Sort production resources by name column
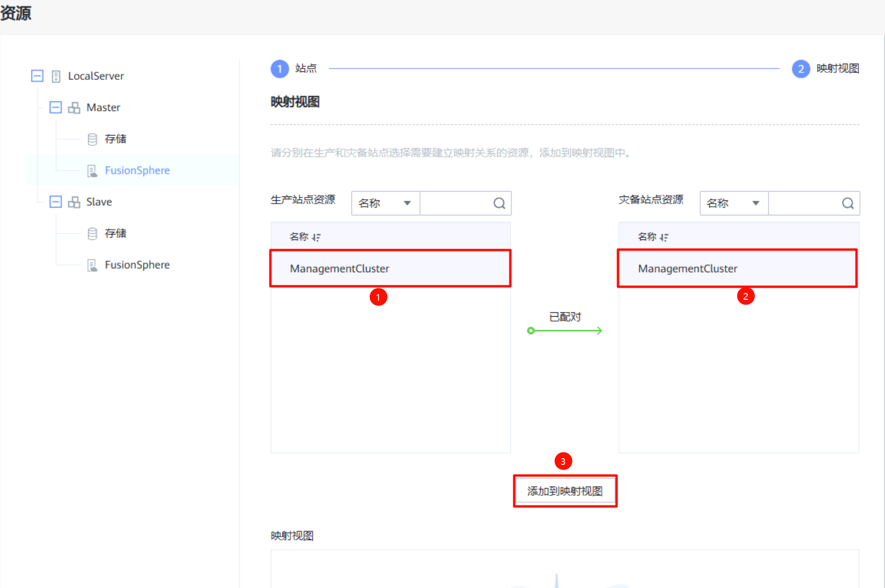This screenshot has height=588, width=885. tap(316, 237)
